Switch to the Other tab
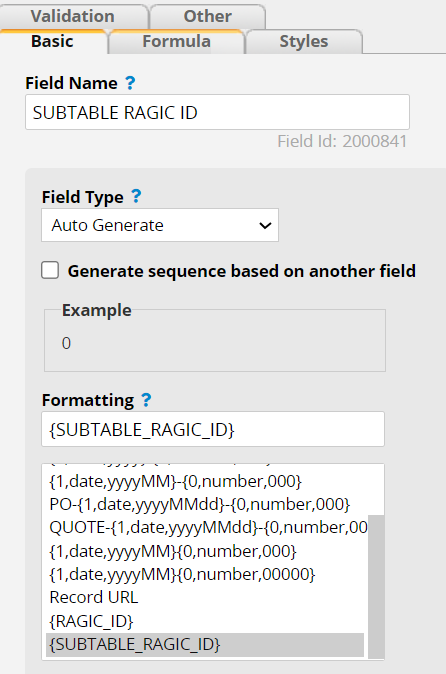Image resolution: width=446 pixels, height=674 pixels. [208, 16]
